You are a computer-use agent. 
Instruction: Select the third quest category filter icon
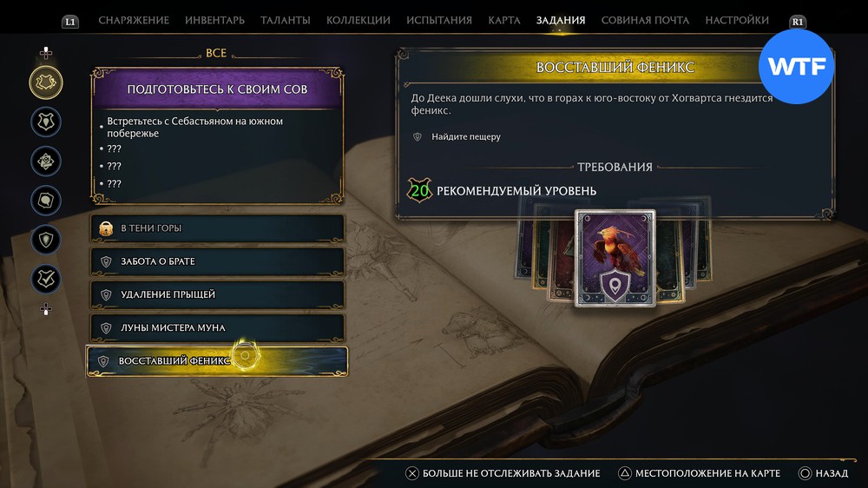coord(46,162)
